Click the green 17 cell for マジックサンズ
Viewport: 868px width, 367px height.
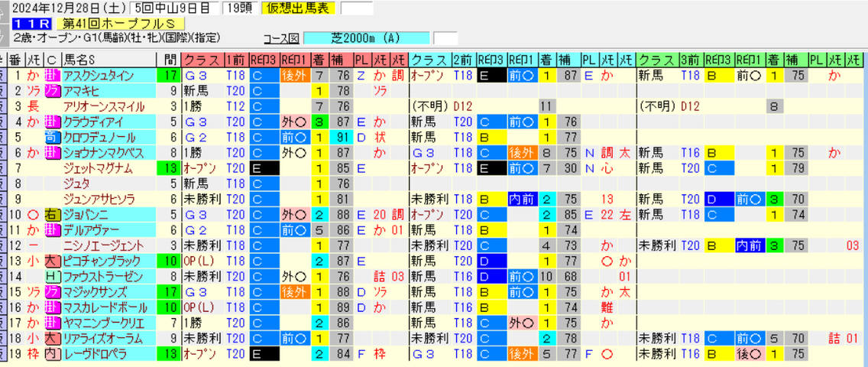[x=167, y=292]
